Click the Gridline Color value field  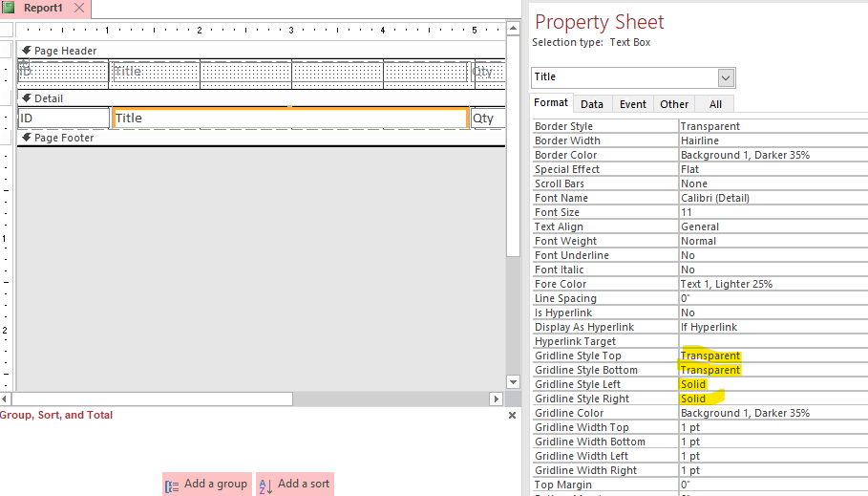point(773,414)
